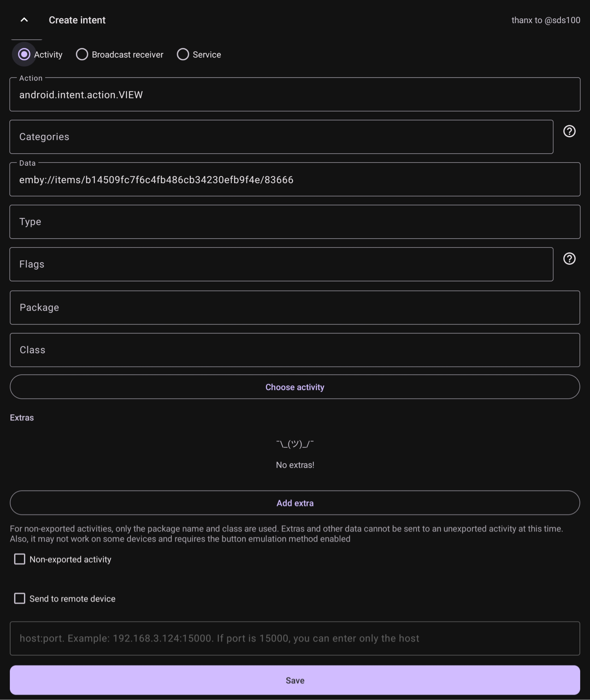Select the Activity radio button
Screen dimensions: 590x700
click(24, 54)
